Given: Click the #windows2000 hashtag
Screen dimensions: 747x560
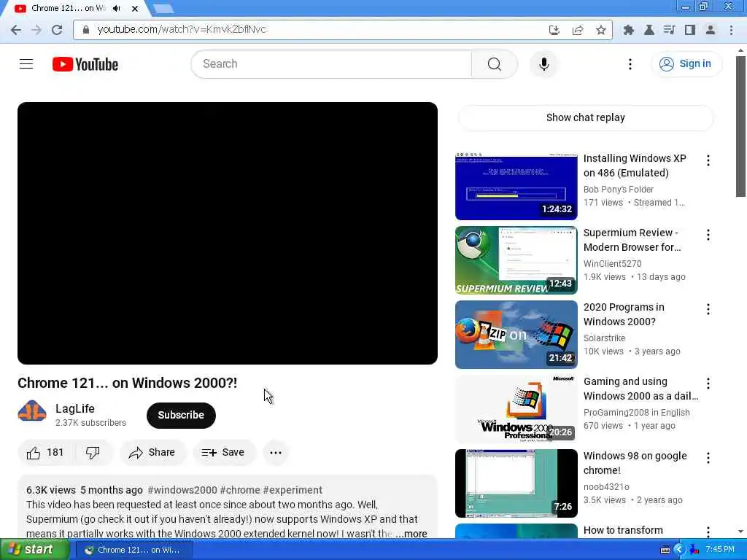Looking at the screenshot, I should (182, 490).
